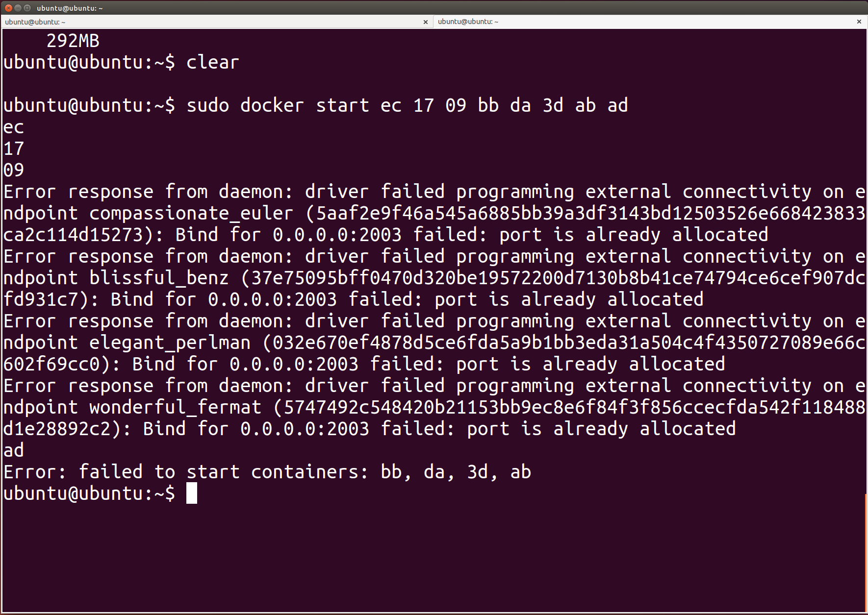Click the container name wonderful_fermat
The width and height of the screenshot is (868, 615).
point(175,407)
